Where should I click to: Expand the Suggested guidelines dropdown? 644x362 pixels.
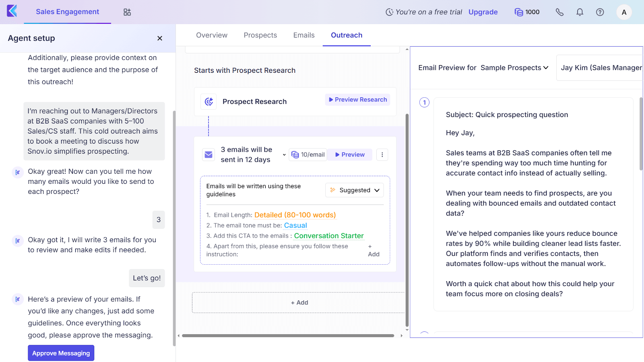pos(354,190)
